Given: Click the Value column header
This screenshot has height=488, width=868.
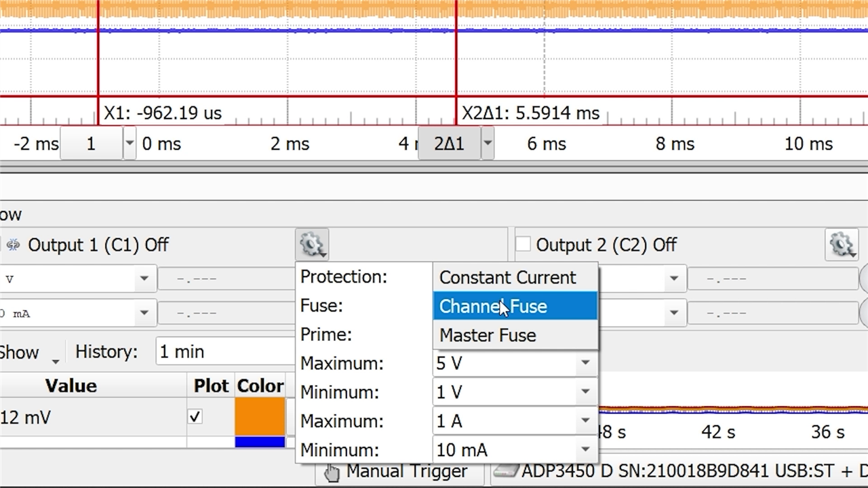Looking at the screenshot, I should (x=71, y=386).
